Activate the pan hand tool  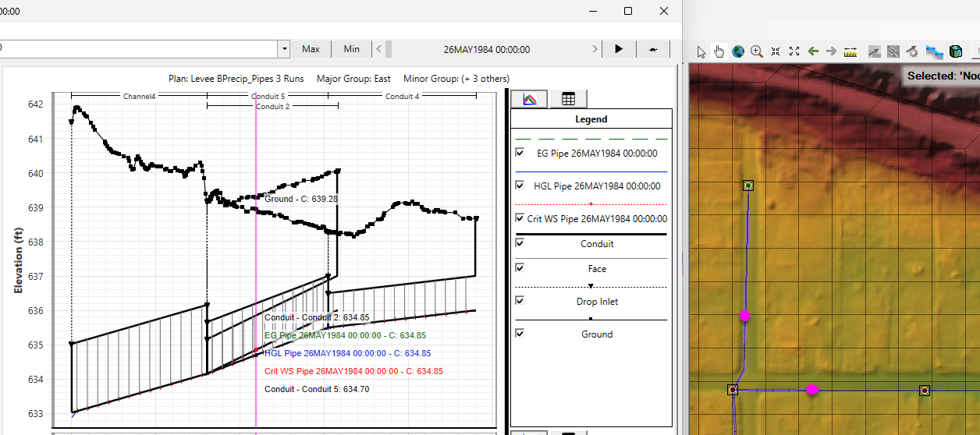(719, 51)
